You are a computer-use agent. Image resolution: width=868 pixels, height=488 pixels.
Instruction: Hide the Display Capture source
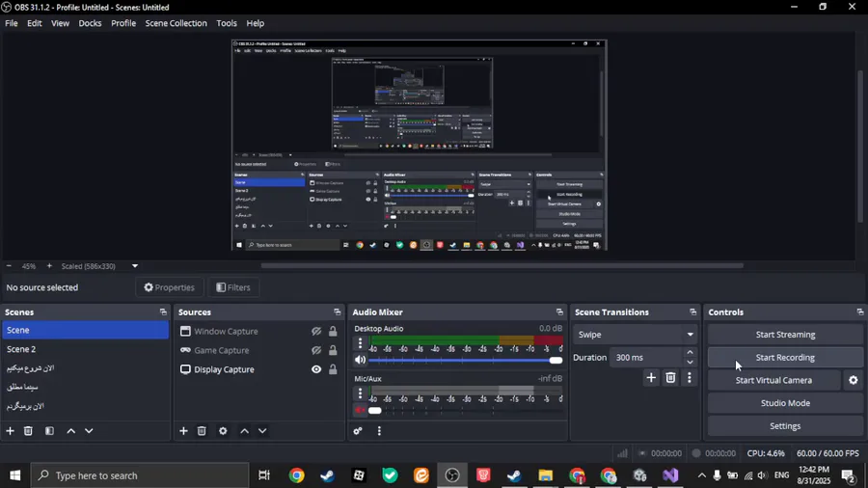coord(316,369)
